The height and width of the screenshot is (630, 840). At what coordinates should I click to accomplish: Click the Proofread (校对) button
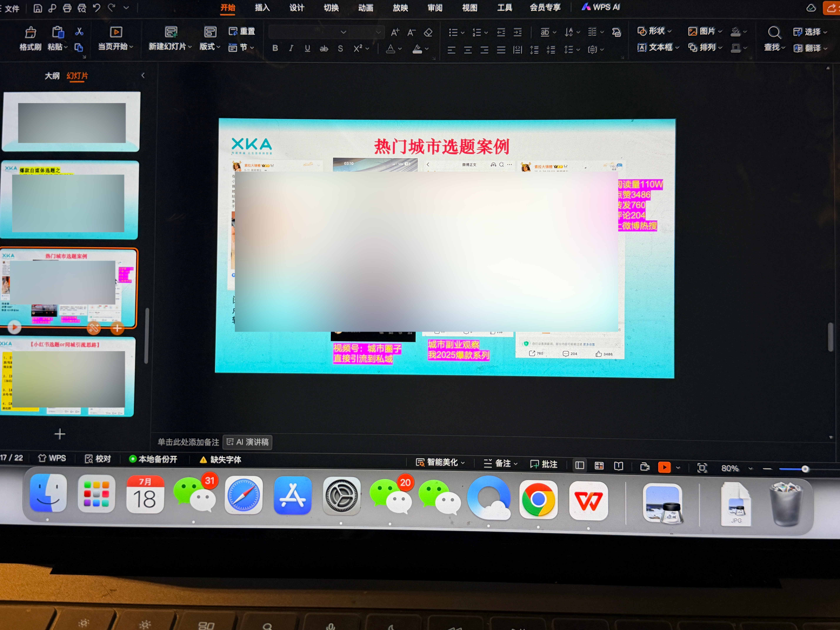click(98, 459)
